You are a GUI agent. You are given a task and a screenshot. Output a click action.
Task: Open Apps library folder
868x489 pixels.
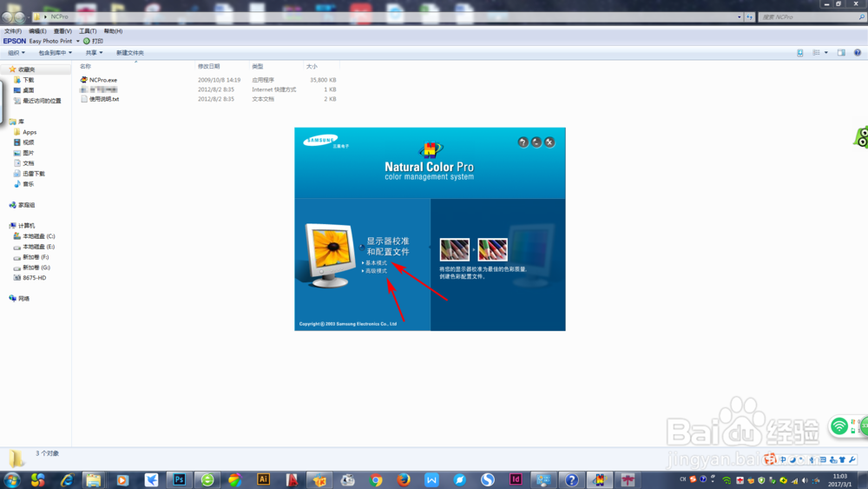tap(30, 132)
